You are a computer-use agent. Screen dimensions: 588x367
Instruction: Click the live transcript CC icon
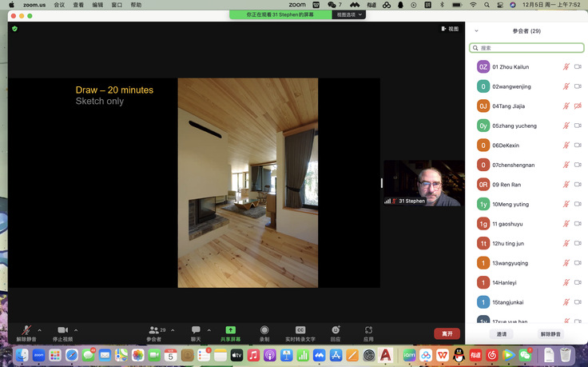click(x=300, y=330)
